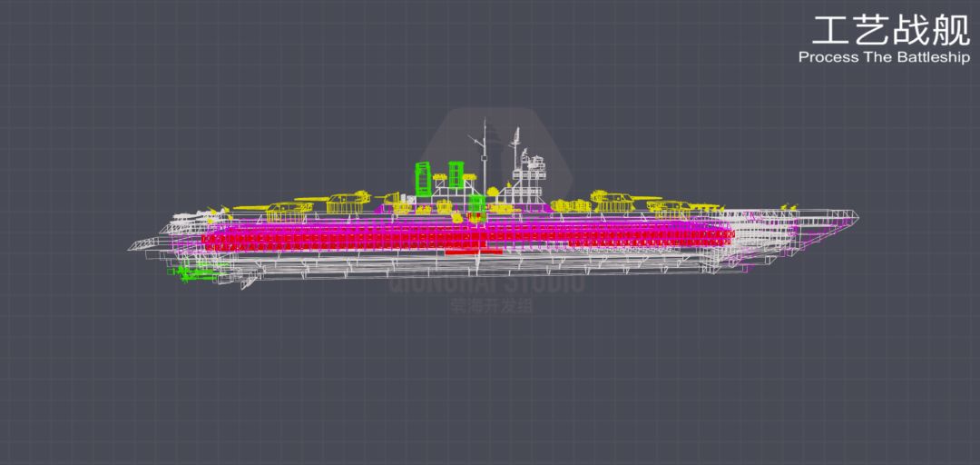
Task: Click the hexagon watermark emblem behind the mast
Action: 497,156
